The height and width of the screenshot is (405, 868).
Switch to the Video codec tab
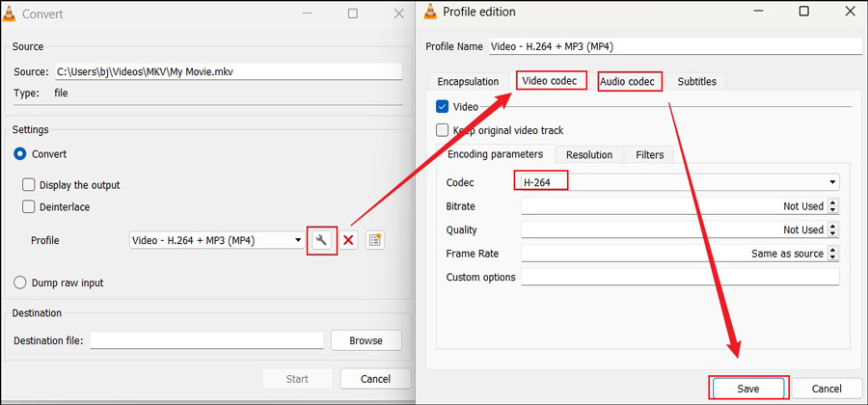[550, 81]
